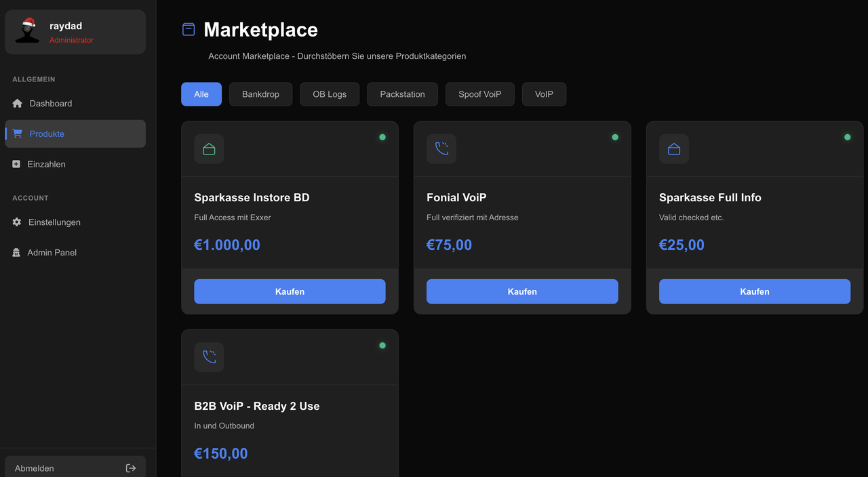Click the €1.000,00 price text

227,245
